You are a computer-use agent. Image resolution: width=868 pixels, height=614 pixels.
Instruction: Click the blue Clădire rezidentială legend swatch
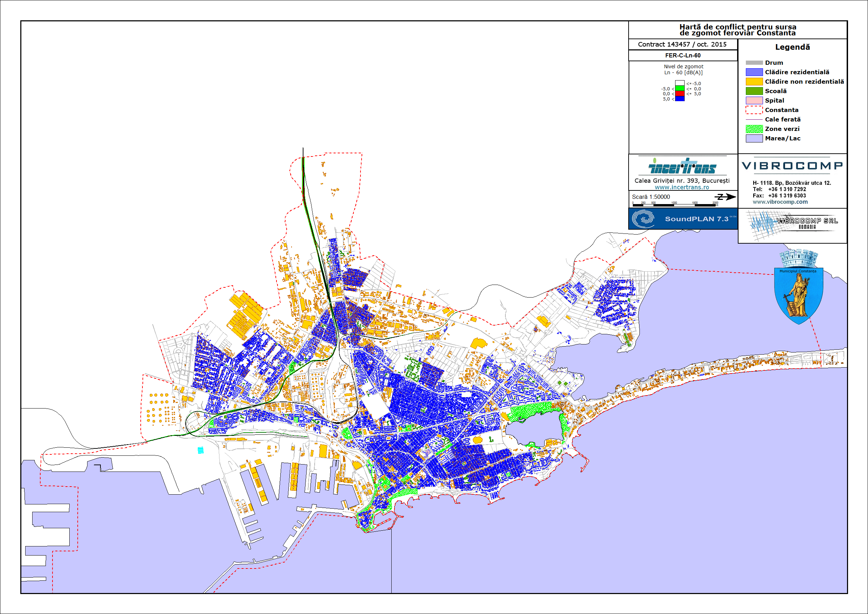tap(754, 72)
